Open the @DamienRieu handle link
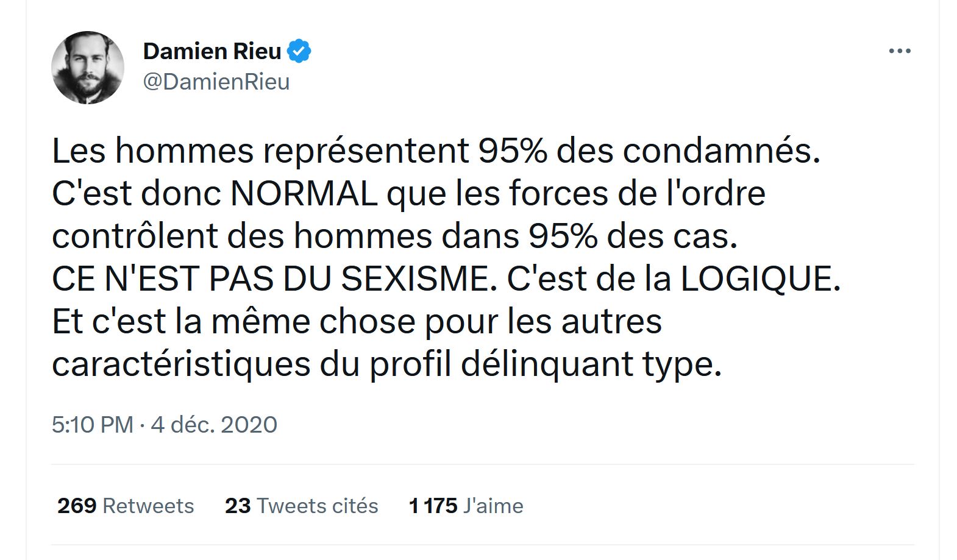The height and width of the screenshot is (560, 957). [216, 82]
